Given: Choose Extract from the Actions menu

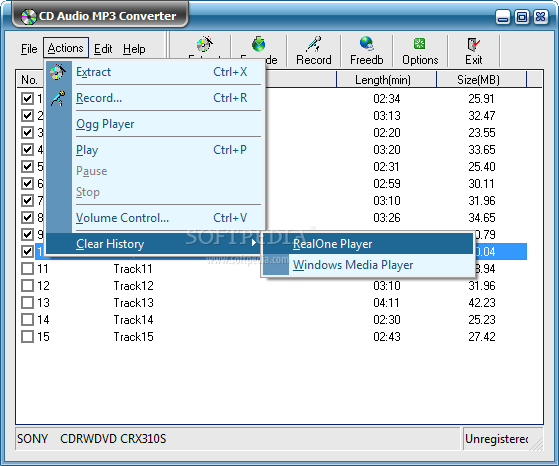Looking at the screenshot, I should coord(156,72).
